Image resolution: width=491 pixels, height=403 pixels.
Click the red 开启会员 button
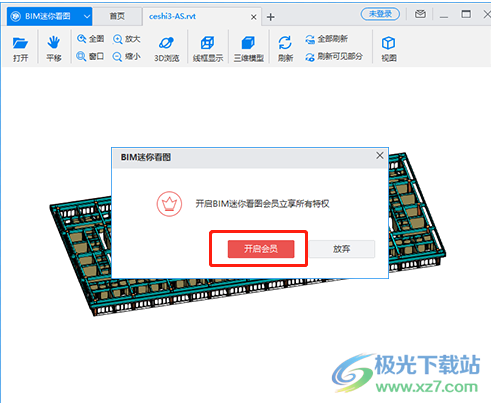coord(261,249)
